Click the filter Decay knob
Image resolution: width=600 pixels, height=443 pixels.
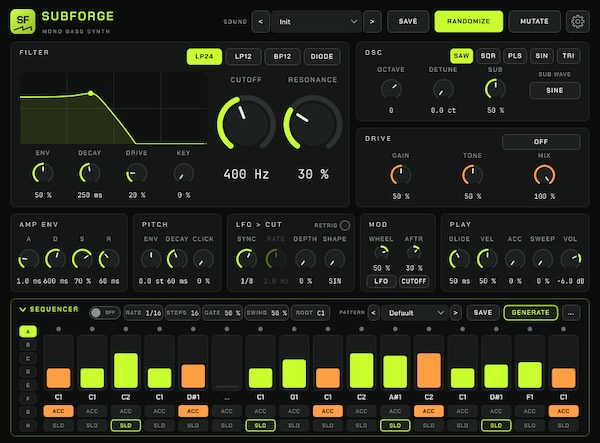click(90, 173)
